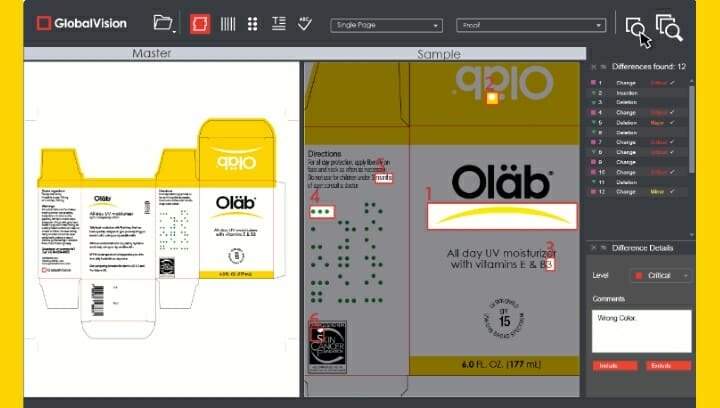Click the Include button
Viewport: 720px width, 408px height.
pos(615,366)
